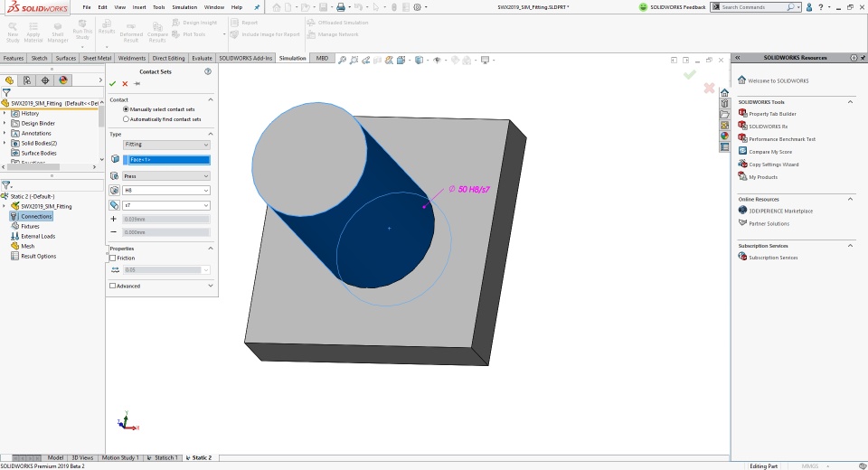Image resolution: width=868 pixels, height=470 pixels.
Task: Collapse the Online Resources section
Action: point(850,199)
